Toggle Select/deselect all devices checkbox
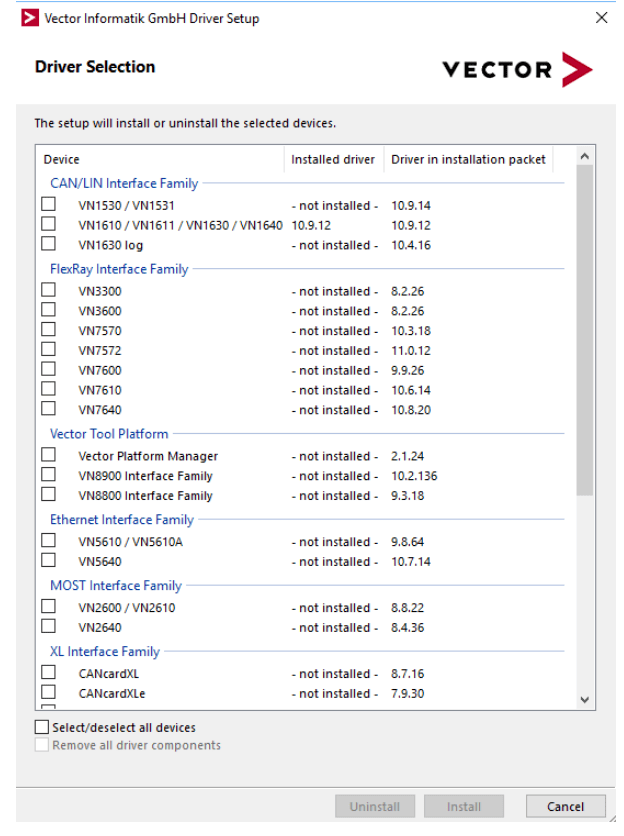The image size is (624, 836). tap(42, 727)
